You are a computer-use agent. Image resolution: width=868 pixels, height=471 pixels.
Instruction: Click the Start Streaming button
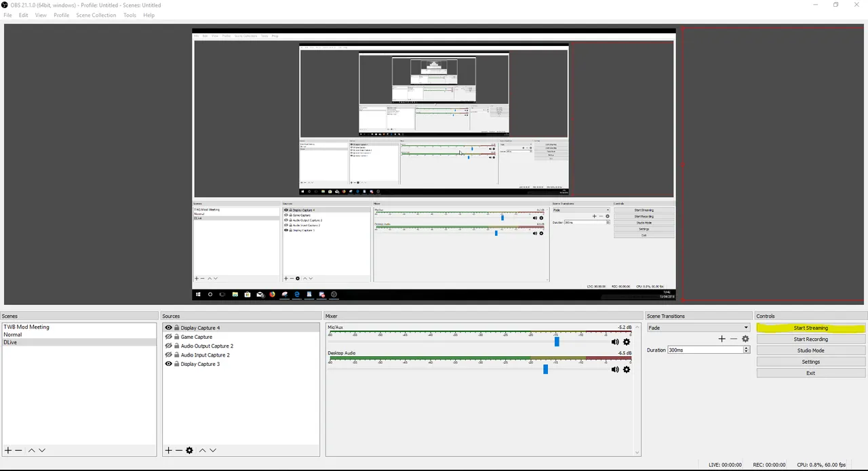[x=811, y=328]
